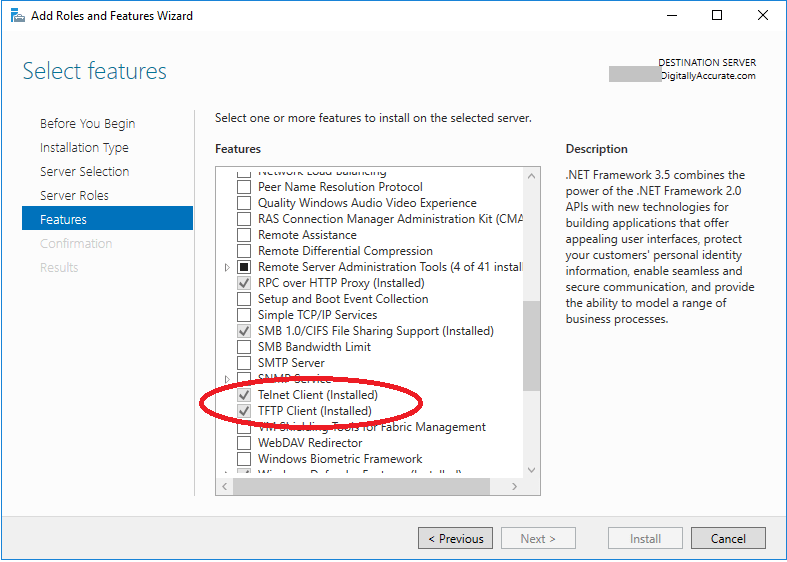787x562 pixels.
Task: Click the vertical scrollbar thumb in features list
Action: pos(532,346)
